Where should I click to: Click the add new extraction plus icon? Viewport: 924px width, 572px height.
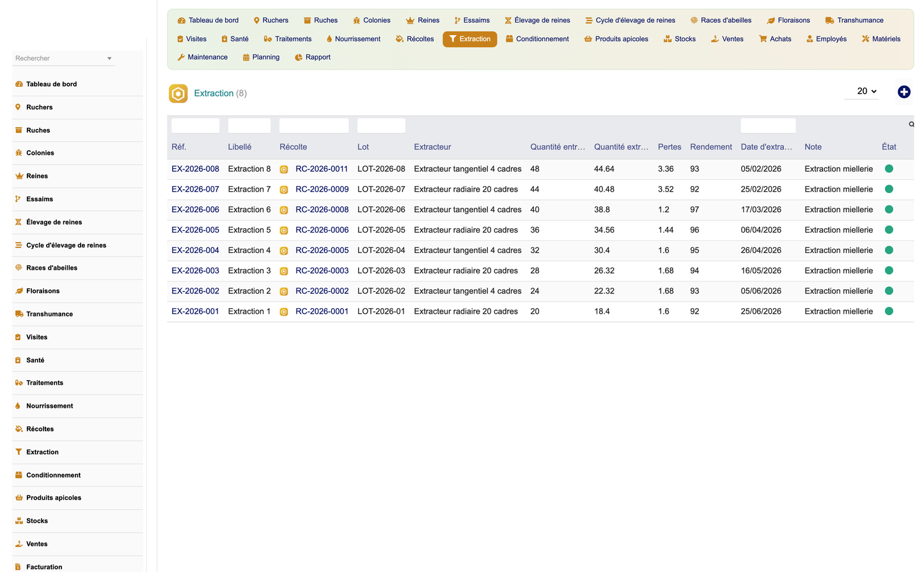coord(904,92)
